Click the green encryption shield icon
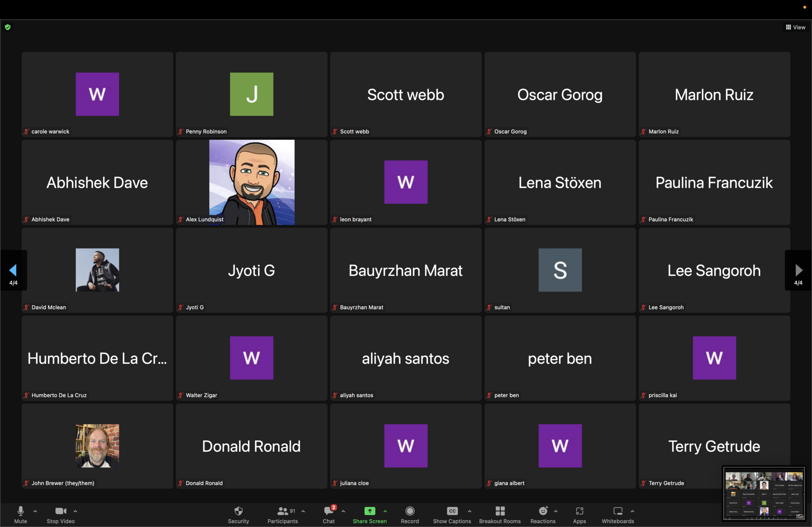812x527 pixels. 8,27
